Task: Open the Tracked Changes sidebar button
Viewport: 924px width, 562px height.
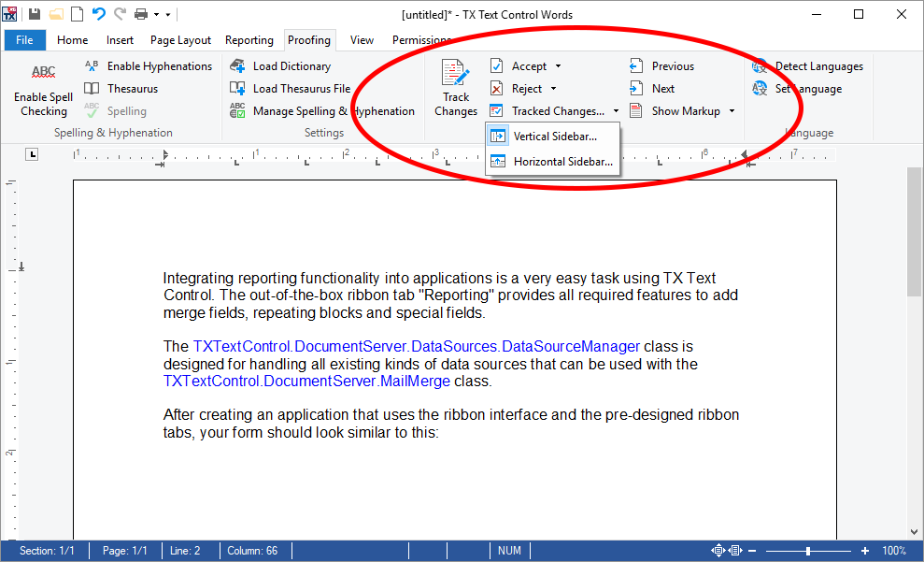Action: (547, 111)
